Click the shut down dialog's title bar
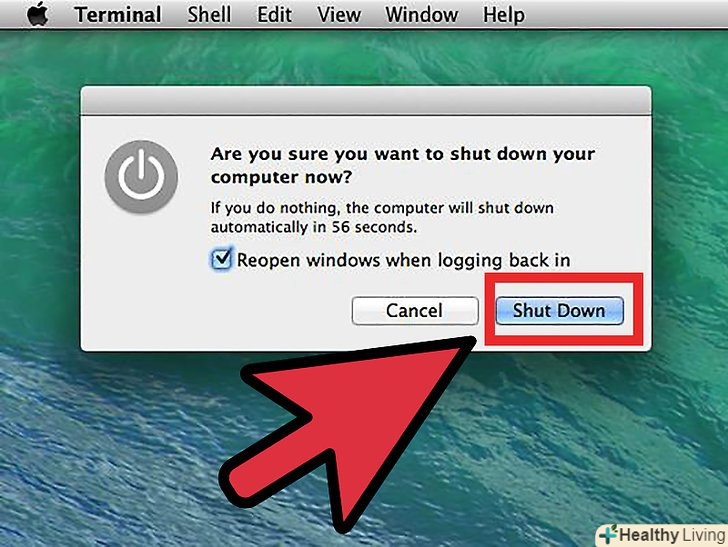The image size is (728, 547). 366,100
